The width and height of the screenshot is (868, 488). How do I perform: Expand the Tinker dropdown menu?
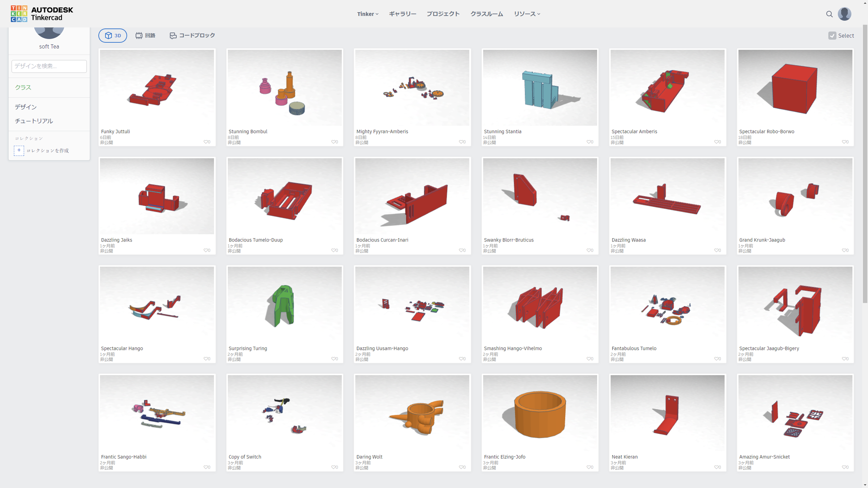coord(367,14)
